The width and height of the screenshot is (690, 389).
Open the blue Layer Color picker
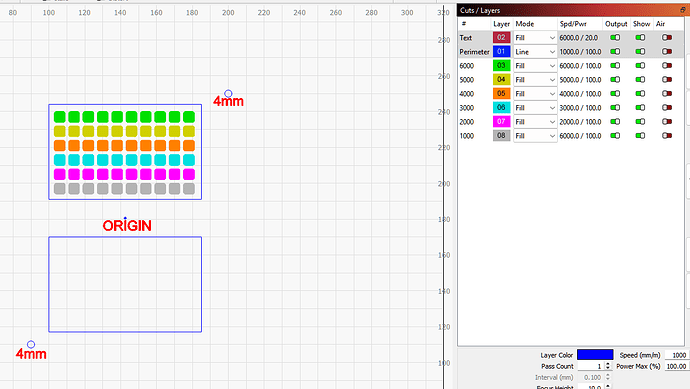point(595,355)
